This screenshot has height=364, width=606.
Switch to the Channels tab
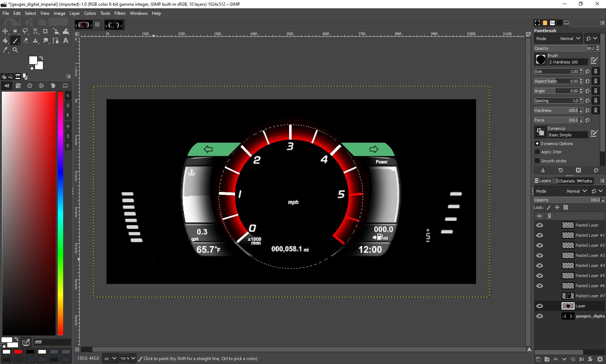click(x=564, y=181)
